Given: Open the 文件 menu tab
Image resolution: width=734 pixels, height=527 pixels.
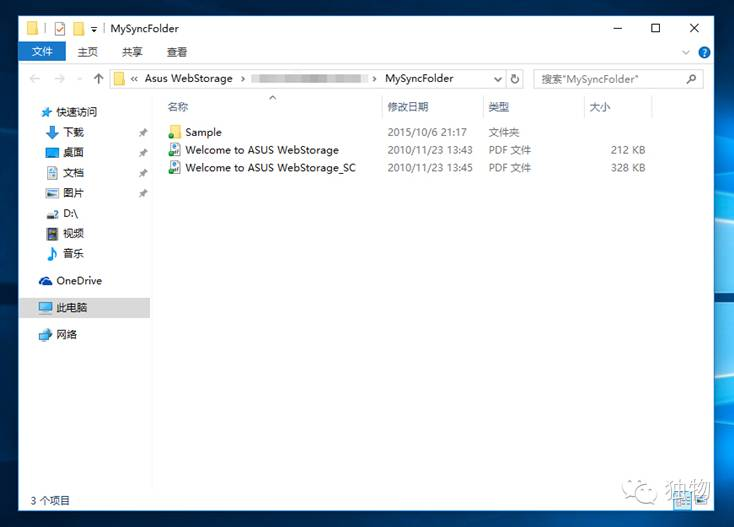Looking at the screenshot, I should 42,52.
